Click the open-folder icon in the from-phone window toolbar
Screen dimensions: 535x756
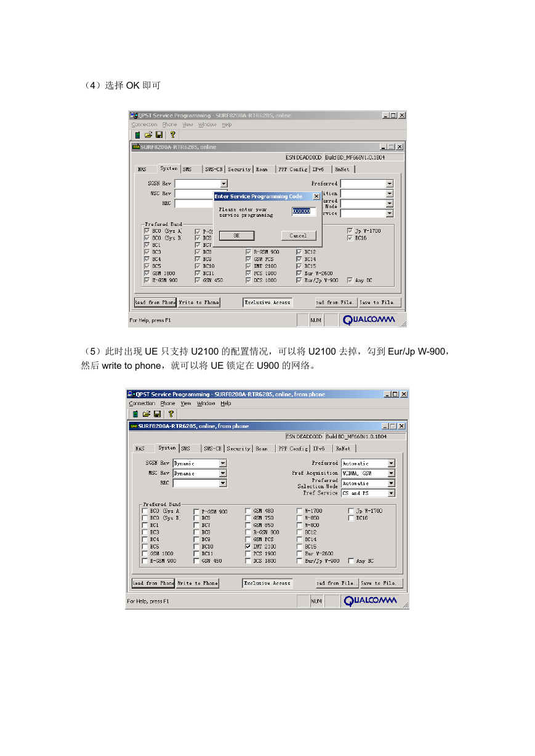(147, 414)
